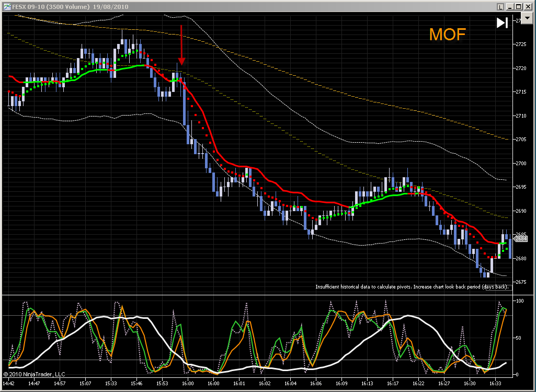The height and width of the screenshot is (392, 536).
Task: Maximize the FESX chart window
Action: [x=519, y=7]
